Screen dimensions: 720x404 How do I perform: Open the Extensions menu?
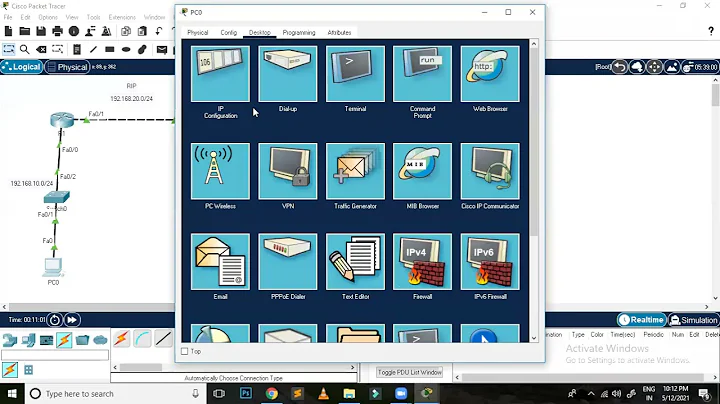point(122,17)
